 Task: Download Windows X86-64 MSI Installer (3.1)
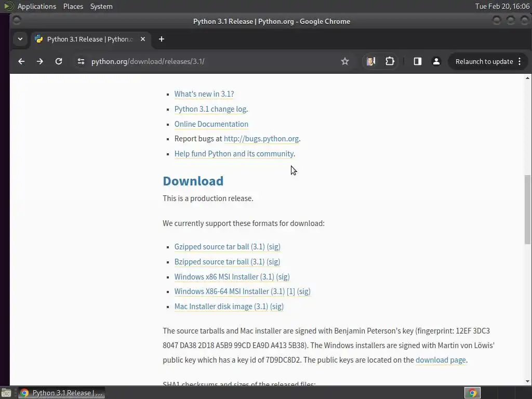pos(229,291)
